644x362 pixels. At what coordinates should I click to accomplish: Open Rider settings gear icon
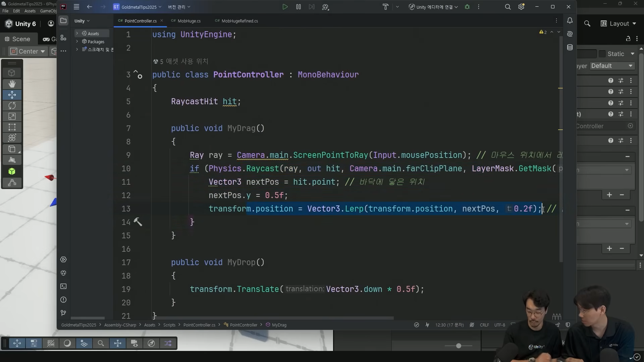click(521, 7)
